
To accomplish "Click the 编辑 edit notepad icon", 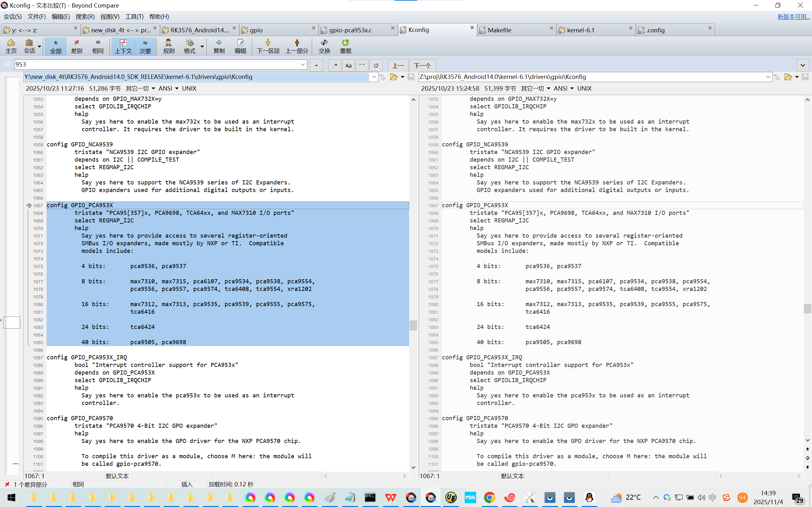I will click(240, 46).
